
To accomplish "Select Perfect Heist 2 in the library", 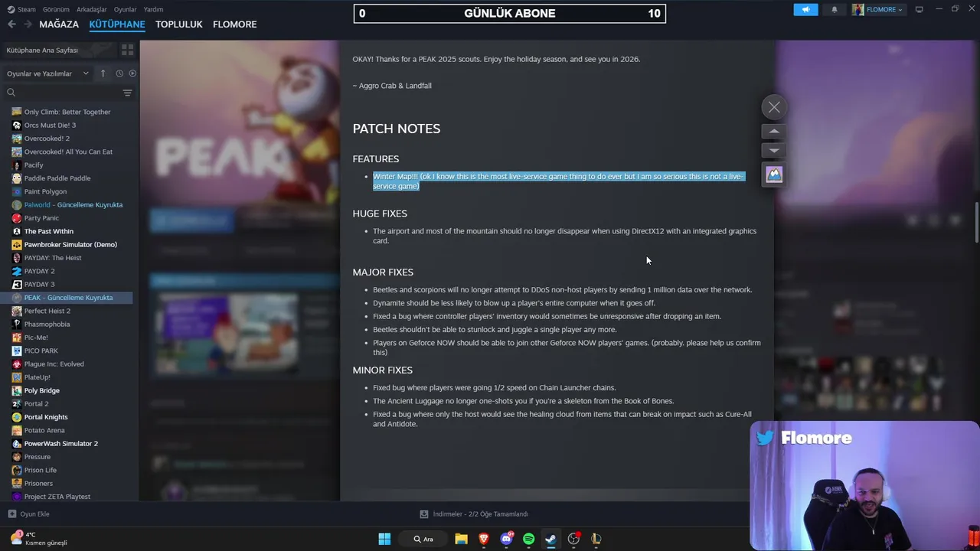I will coord(47,311).
